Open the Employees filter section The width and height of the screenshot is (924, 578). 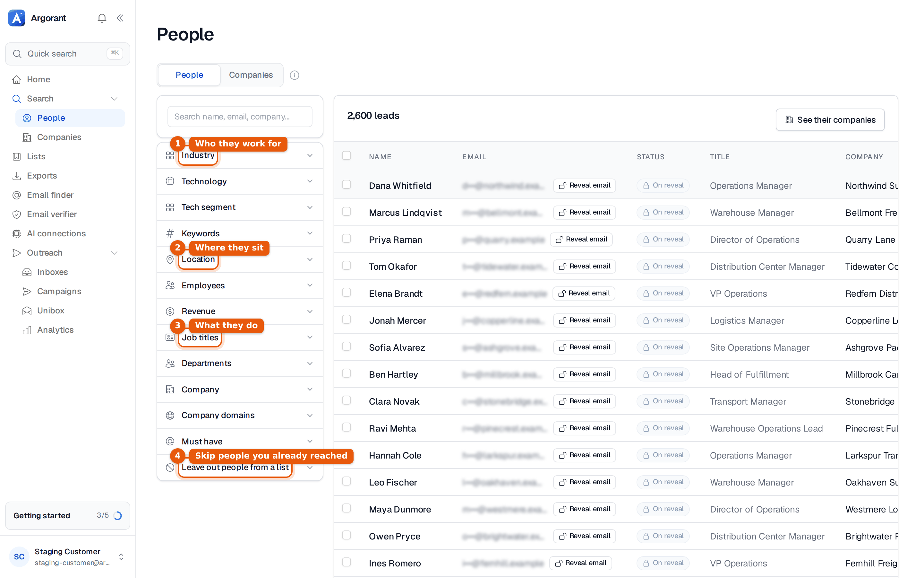(240, 285)
